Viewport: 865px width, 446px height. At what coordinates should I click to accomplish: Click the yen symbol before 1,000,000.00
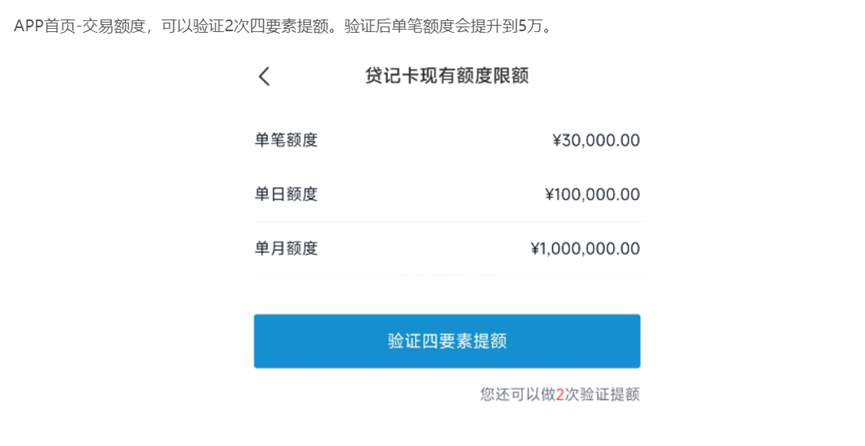[535, 248]
